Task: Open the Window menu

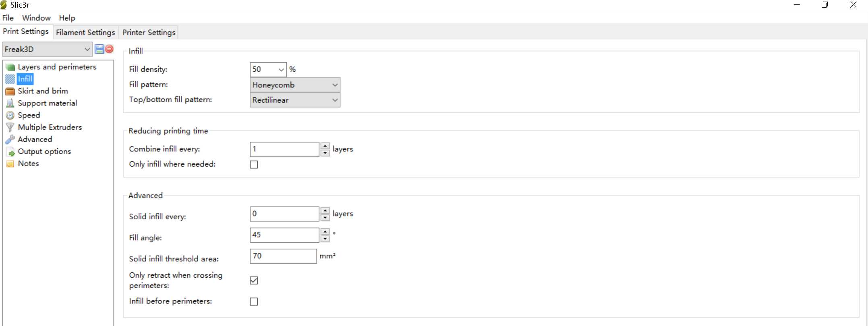Action: pos(36,18)
